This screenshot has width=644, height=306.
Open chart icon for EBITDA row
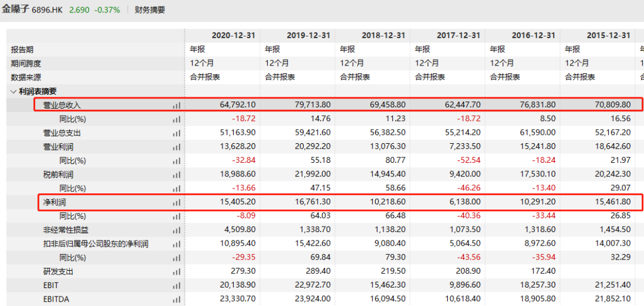pos(177,299)
